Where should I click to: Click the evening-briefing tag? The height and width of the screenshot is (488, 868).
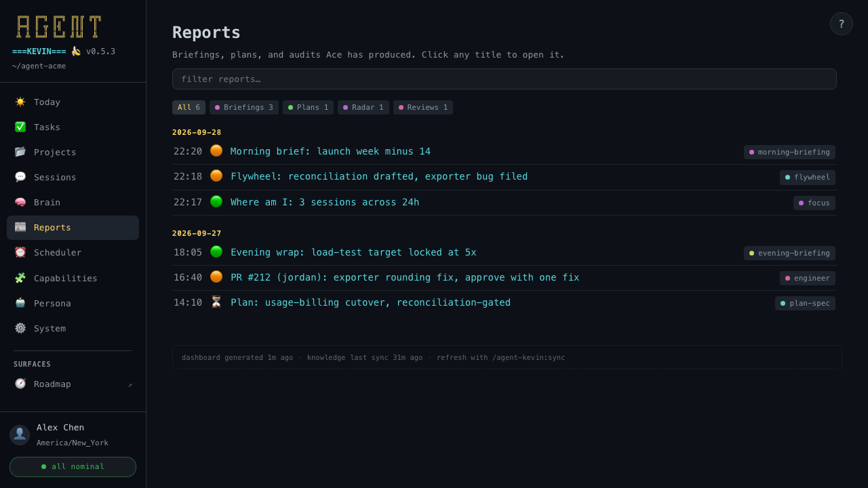789,253
